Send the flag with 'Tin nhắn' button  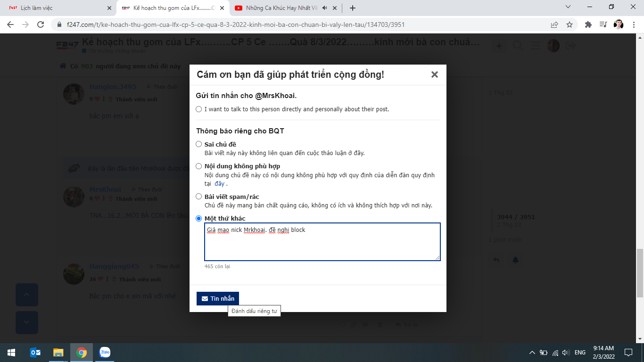[x=218, y=298]
